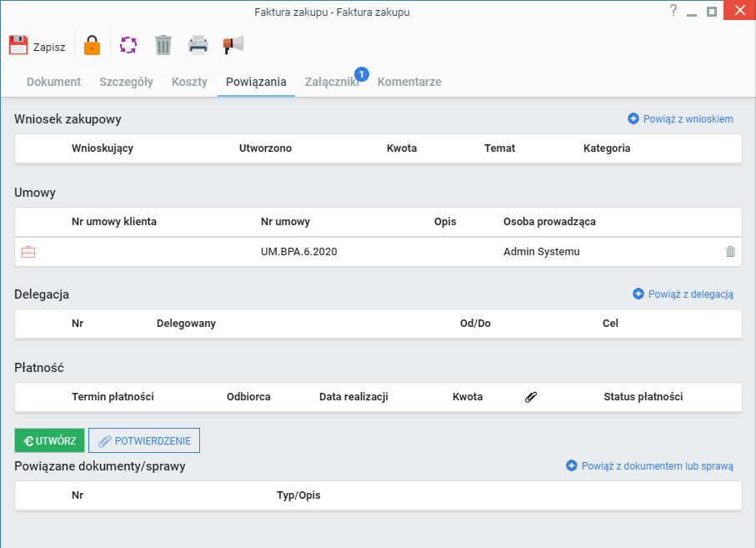Click the question mark help icon
Viewport: 756px width, 548px height.
click(673, 11)
